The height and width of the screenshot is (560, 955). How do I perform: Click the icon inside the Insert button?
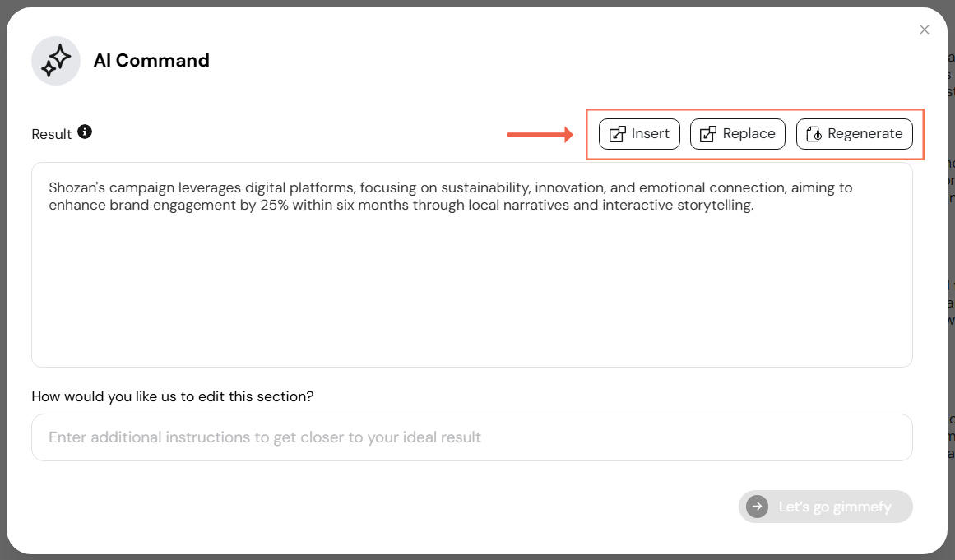pos(618,134)
